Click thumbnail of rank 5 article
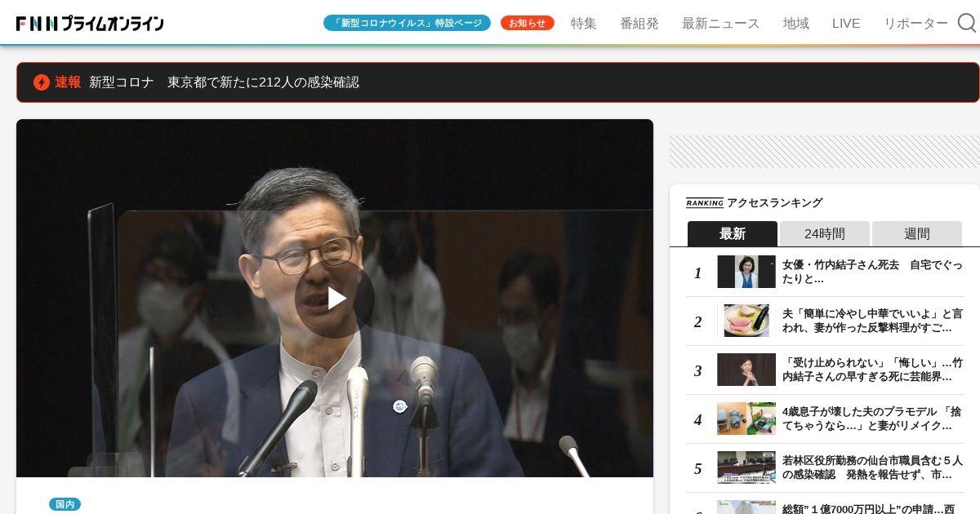This screenshot has height=514, width=980. (x=746, y=467)
